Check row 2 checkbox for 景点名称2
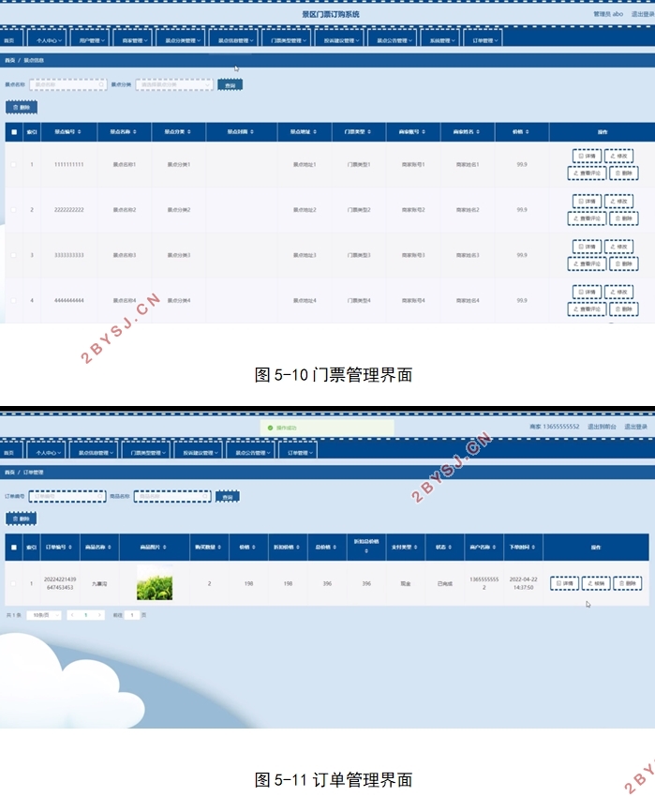The height and width of the screenshot is (812, 655). pyautogui.click(x=13, y=210)
